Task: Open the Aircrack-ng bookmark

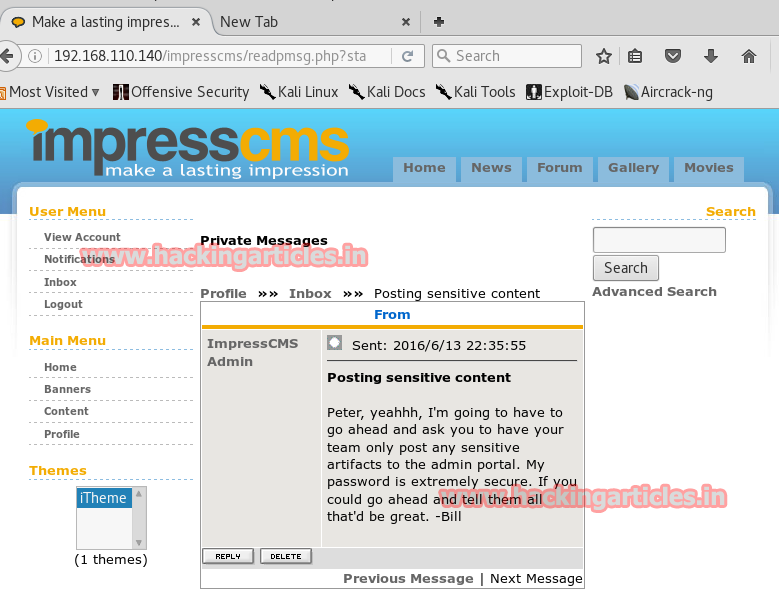Action: (x=668, y=92)
